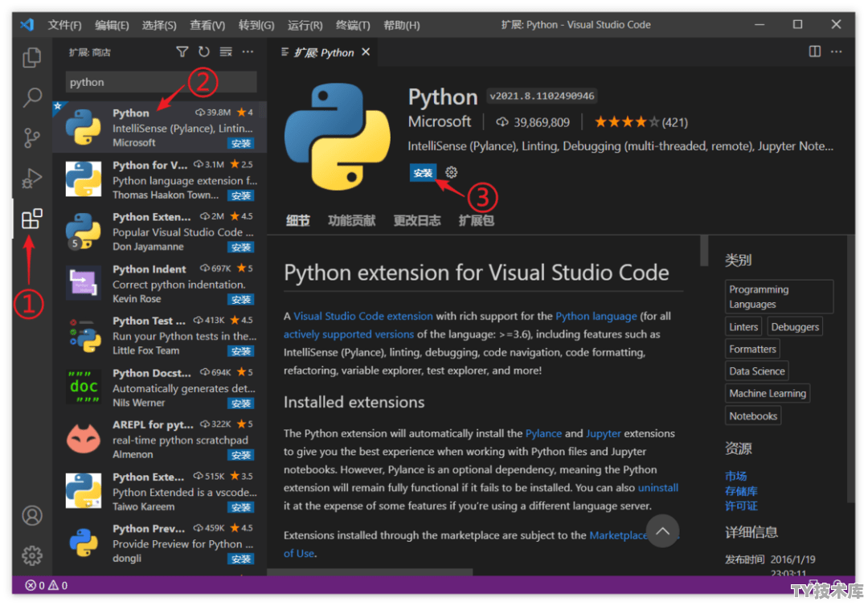Refresh the extensions list
The image size is (868, 606).
click(204, 52)
